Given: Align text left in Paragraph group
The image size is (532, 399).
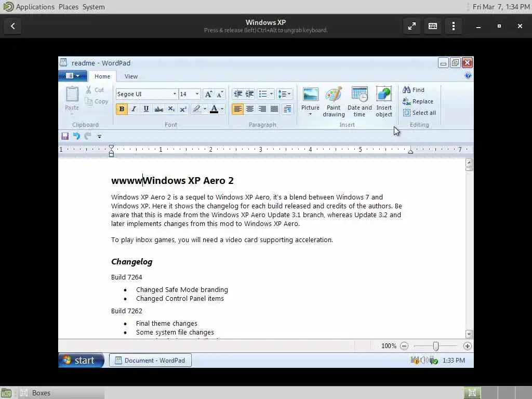Looking at the screenshot, I should click(237, 109).
